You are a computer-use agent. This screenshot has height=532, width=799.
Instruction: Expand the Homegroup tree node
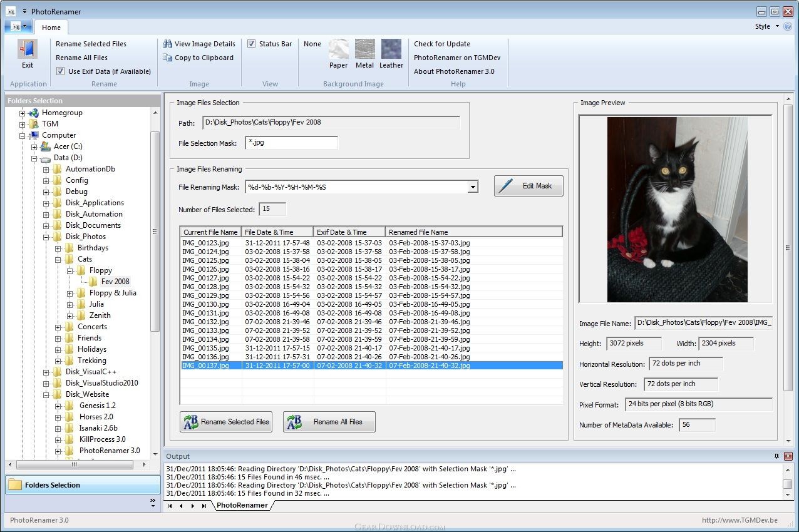pos(23,113)
